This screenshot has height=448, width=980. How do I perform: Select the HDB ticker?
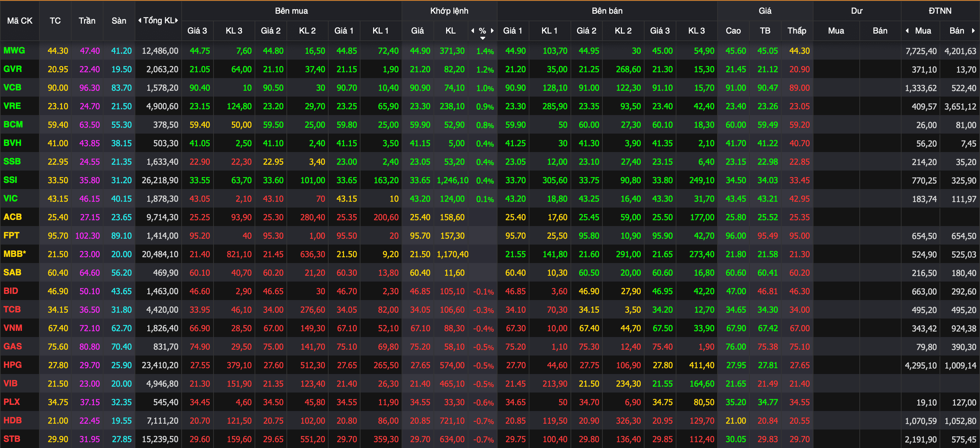[x=13, y=421]
